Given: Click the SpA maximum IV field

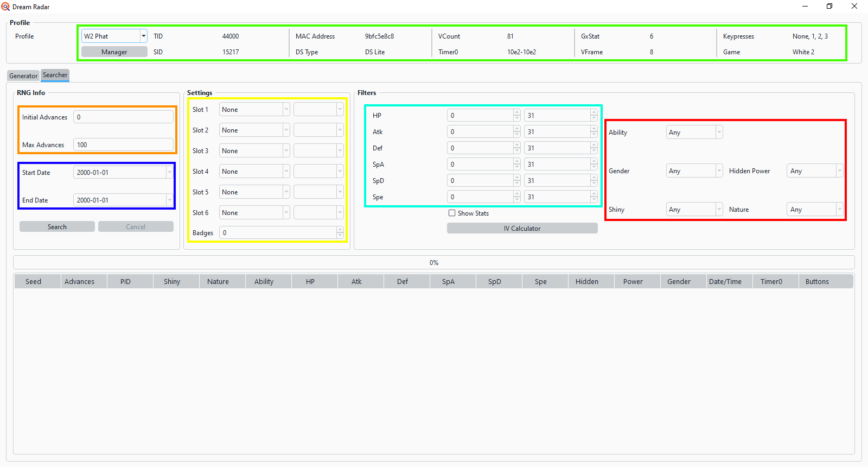Looking at the screenshot, I should coord(561,165).
